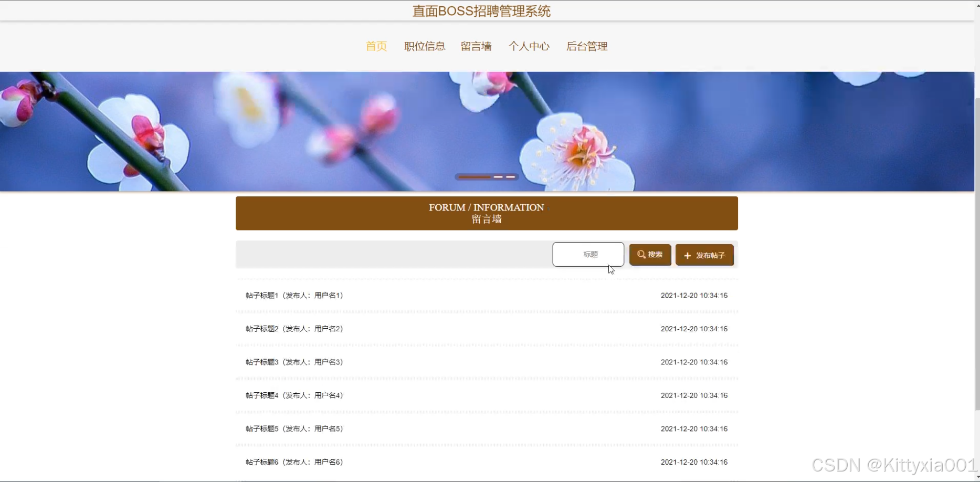This screenshot has height=482, width=980.
Task: Click the plum blossom banner image
Action: 315,131
